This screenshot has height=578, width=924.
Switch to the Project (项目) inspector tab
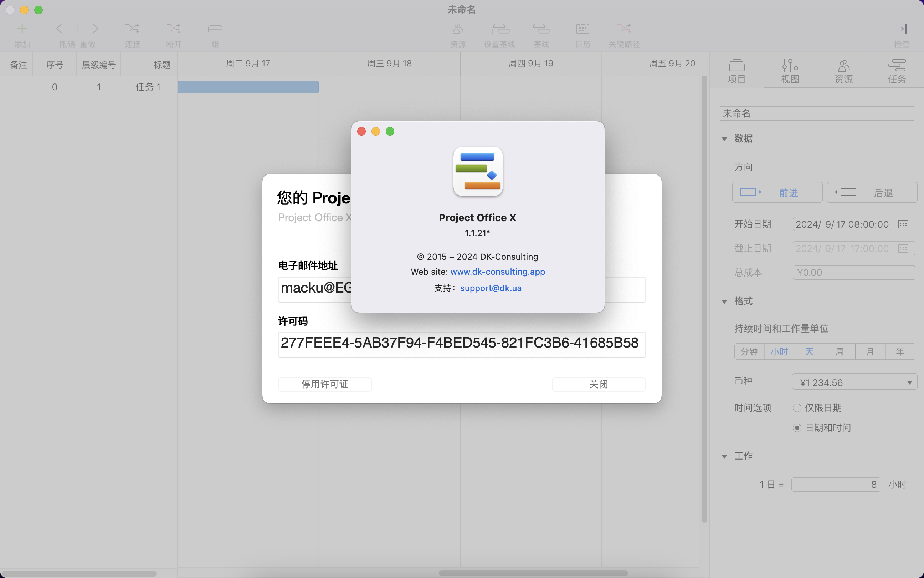pos(736,71)
